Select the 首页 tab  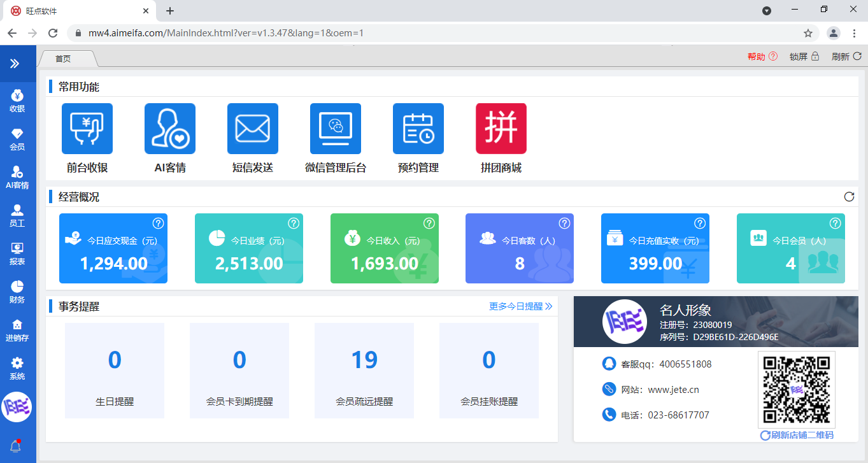[68, 59]
